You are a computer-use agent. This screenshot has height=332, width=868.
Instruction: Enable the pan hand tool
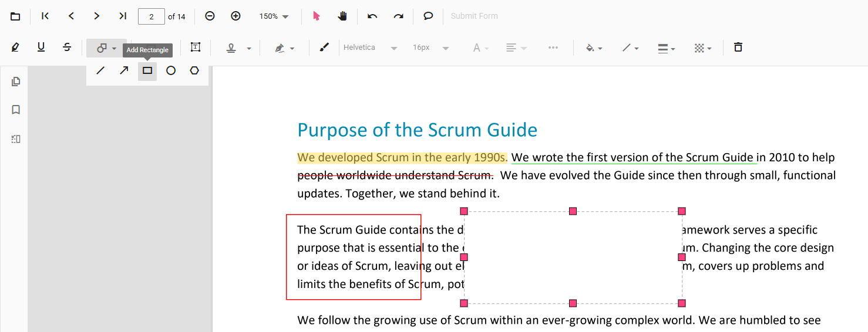[x=342, y=16]
